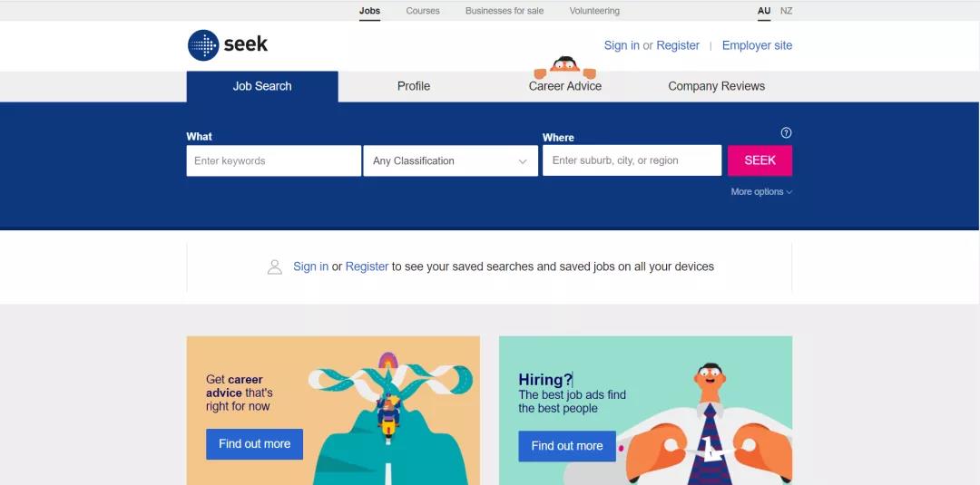The height and width of the screenshot is (485, 980).
Task: Click the peeking character above Career Advice
Action: click(565, 67)
